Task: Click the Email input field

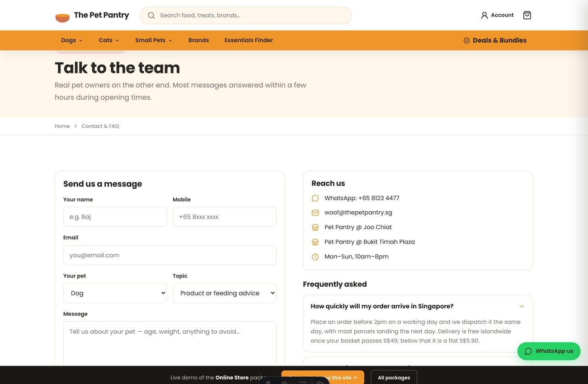Action: (170, 255)
